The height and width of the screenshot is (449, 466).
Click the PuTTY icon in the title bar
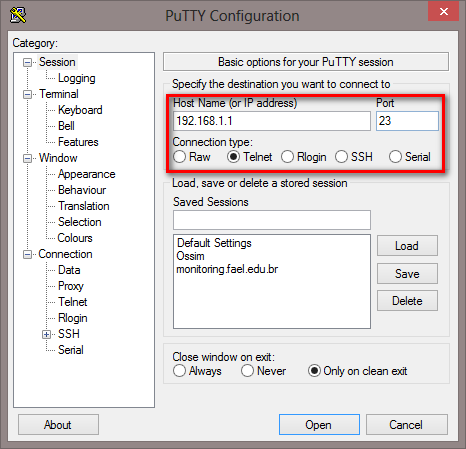[x=18, y=15]
